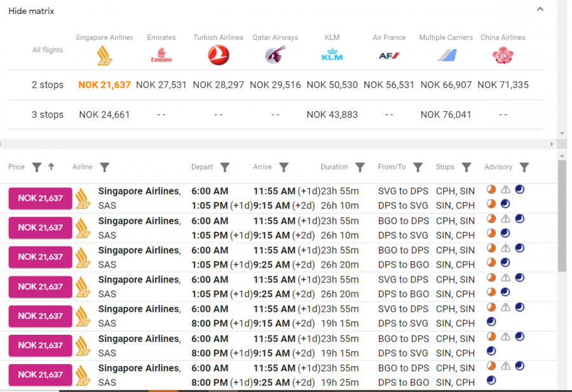Click the Arrive column header
572x392 pixels.
point(262,167)
